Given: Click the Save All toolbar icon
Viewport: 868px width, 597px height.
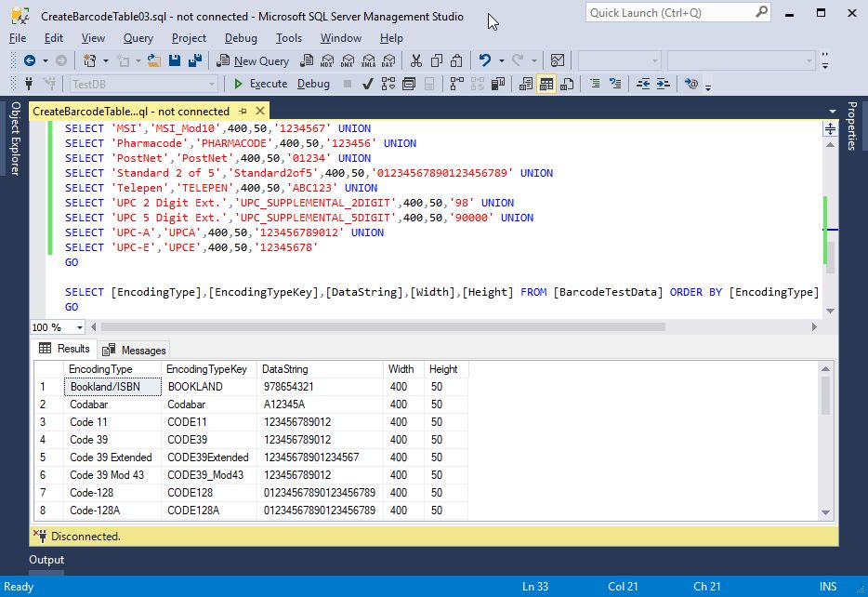Looking at the screenshot, I should (196, 60).
